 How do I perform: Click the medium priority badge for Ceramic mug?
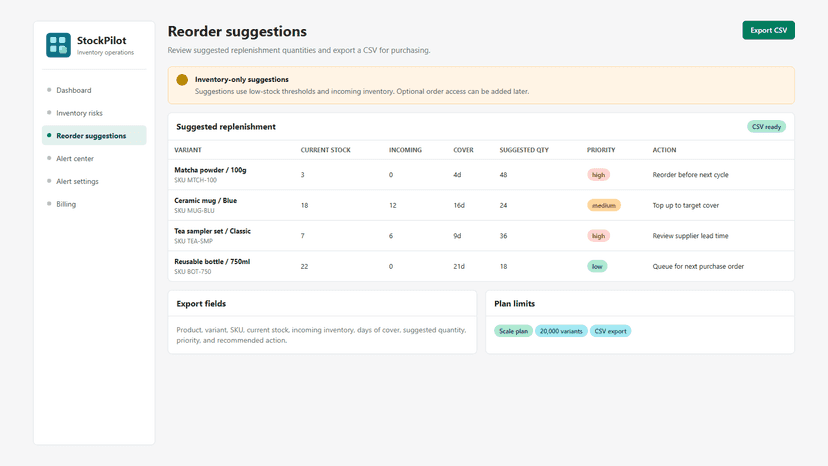[x=604, y=206]
